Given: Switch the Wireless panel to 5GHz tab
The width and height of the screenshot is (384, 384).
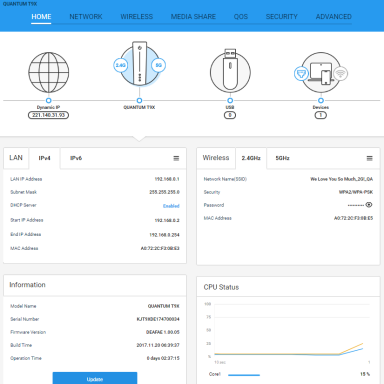Looking at the screenshot, I should (282, 158).
